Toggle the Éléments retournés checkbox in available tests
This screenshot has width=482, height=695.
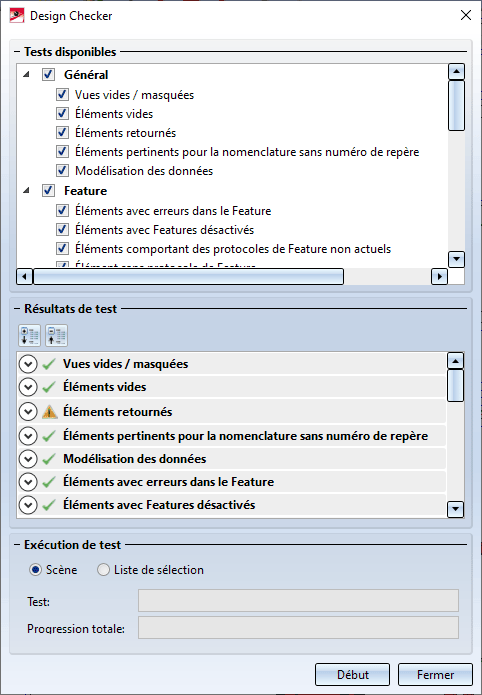pyautogui.click(x=62, y=133)
